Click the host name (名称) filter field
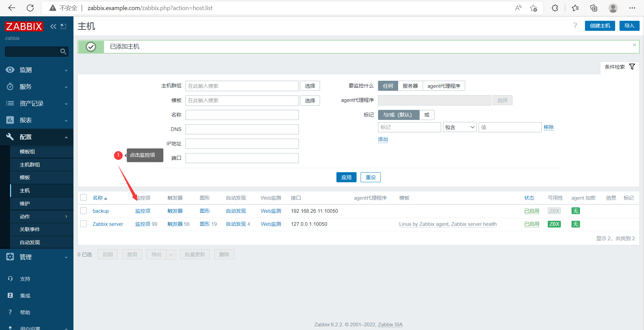The width and height of the screenshot is (644, 330). [x=242, y=115]
